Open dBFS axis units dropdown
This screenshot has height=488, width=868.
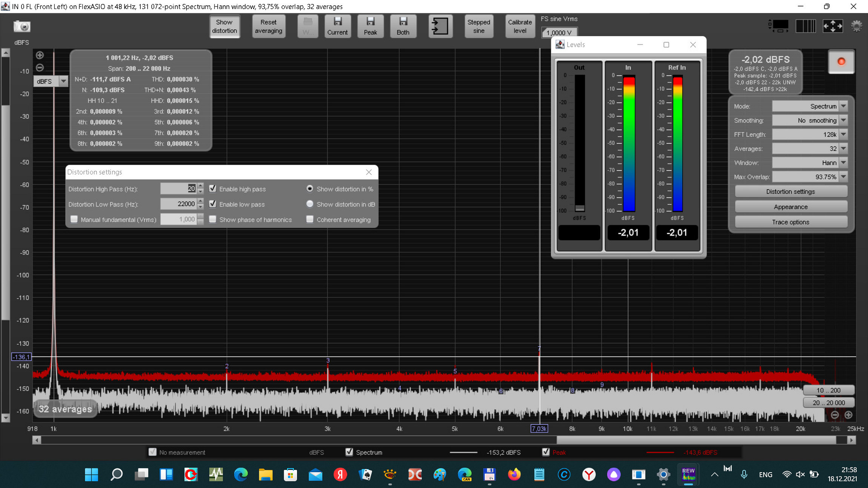coord(51,81)
